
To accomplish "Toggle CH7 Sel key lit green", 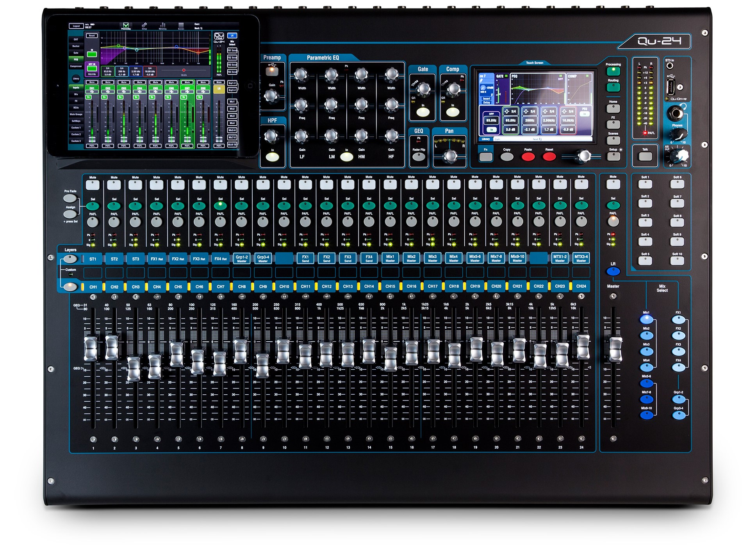I will coord(220,205).
